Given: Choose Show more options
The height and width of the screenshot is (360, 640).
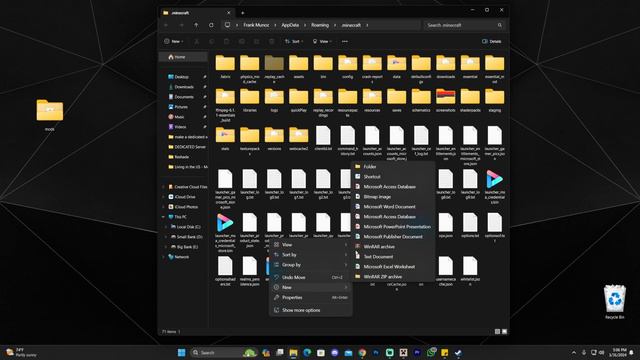Looking at the screenshot, I should pyautogui.click(x=311, y=310).
